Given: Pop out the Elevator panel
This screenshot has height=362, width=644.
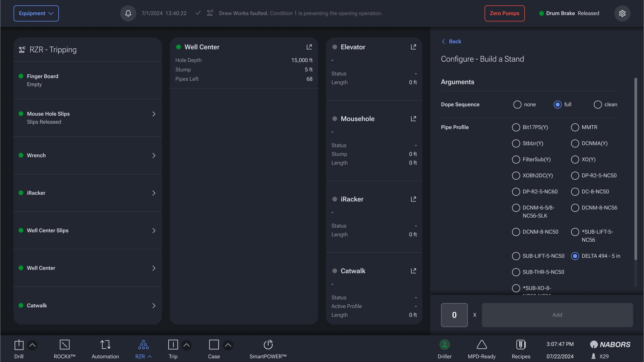Looking at the screenshot, I should click(x=413, y=47).
